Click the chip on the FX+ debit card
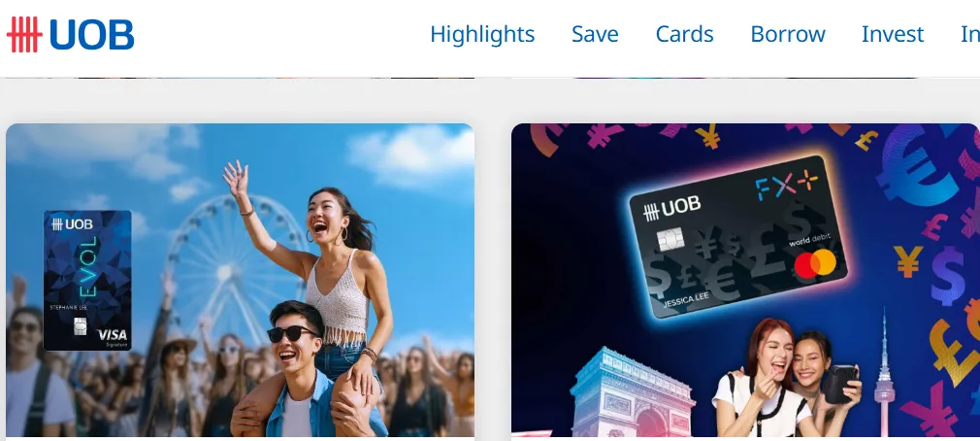 670,240
